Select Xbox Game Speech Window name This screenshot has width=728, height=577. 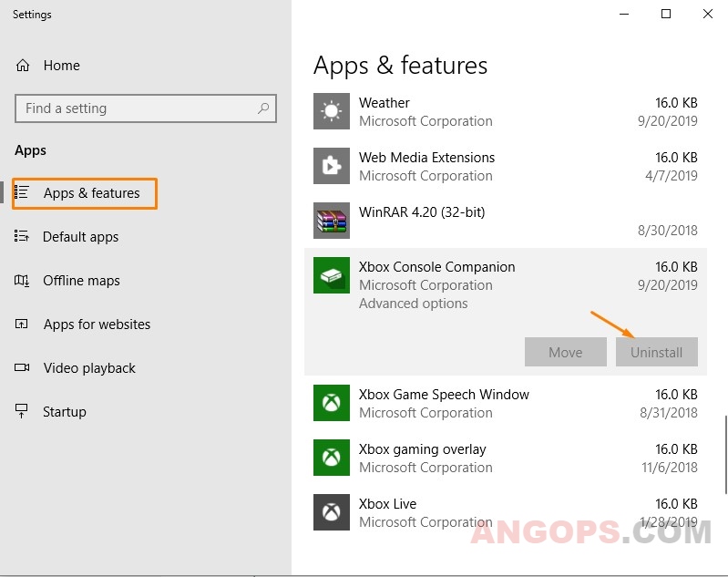444,395
